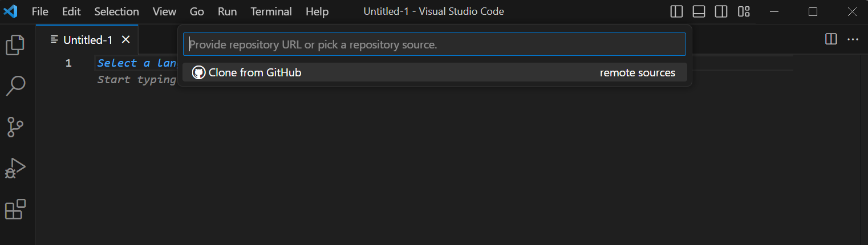The width and height of the screenshot is (868, 245).
Task: Focus the repository URL input field
Action: [x=434, y=44]
